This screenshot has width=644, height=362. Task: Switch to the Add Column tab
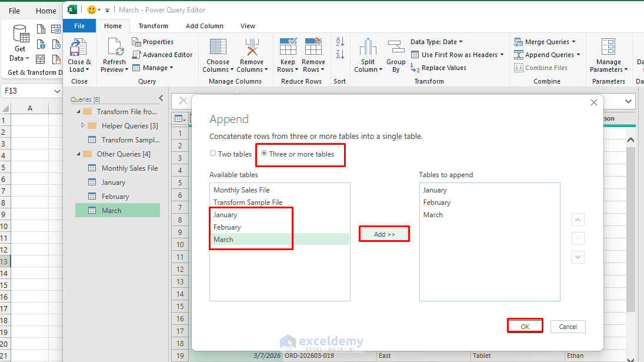[x=204, y=26]
